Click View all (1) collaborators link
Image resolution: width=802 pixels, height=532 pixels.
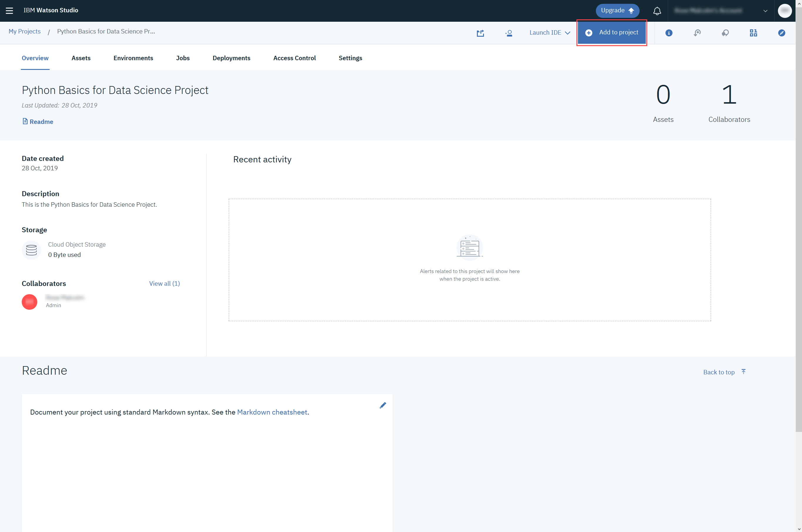pos(164,283)
